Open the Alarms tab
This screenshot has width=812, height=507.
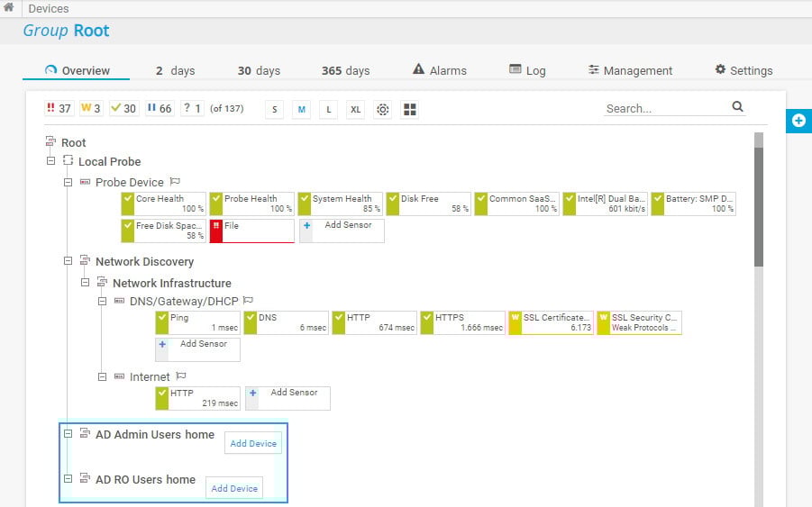pos(439,70)
